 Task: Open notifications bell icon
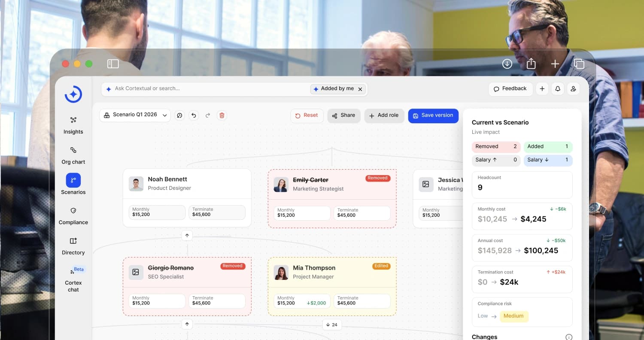(558, 89)
